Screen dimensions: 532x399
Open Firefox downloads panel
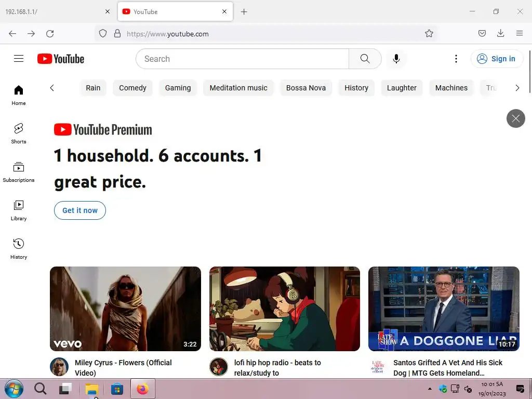click(x=500, y=33)
